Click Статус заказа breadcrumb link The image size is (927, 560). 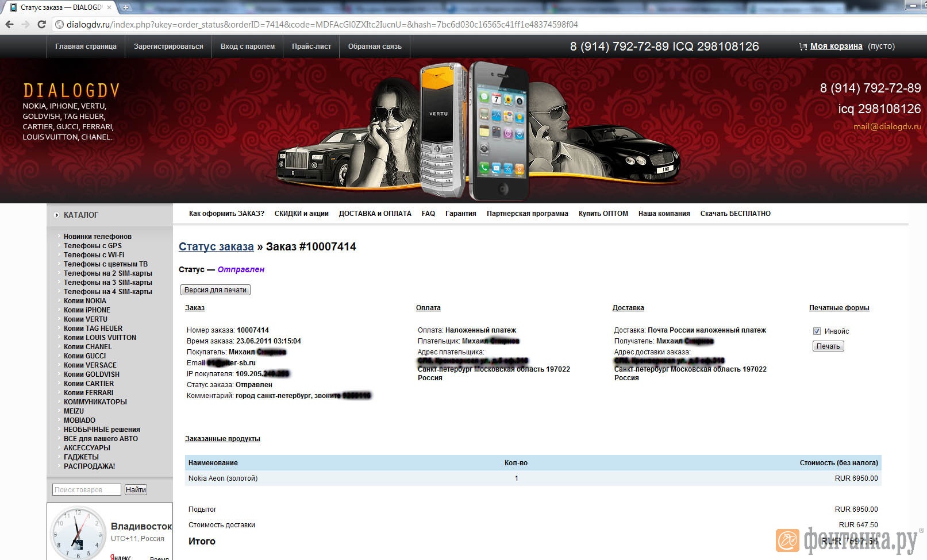pyautogui.click(x=216, y=246)
